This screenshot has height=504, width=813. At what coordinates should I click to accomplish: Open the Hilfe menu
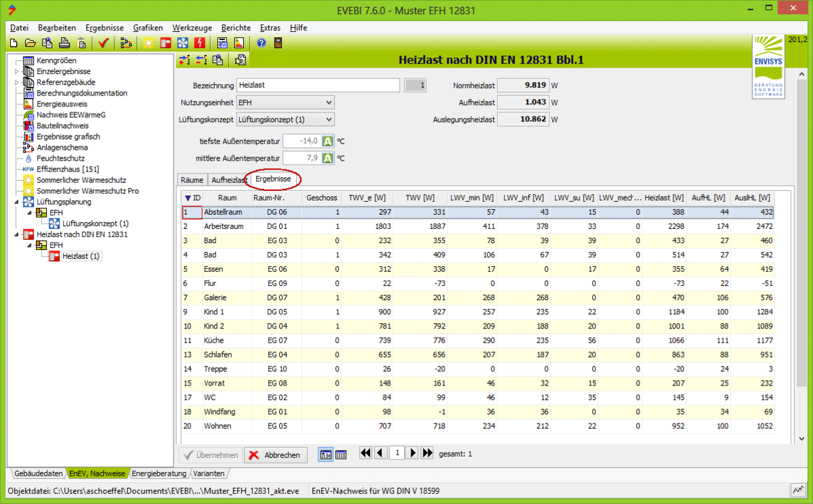[298, 28]
